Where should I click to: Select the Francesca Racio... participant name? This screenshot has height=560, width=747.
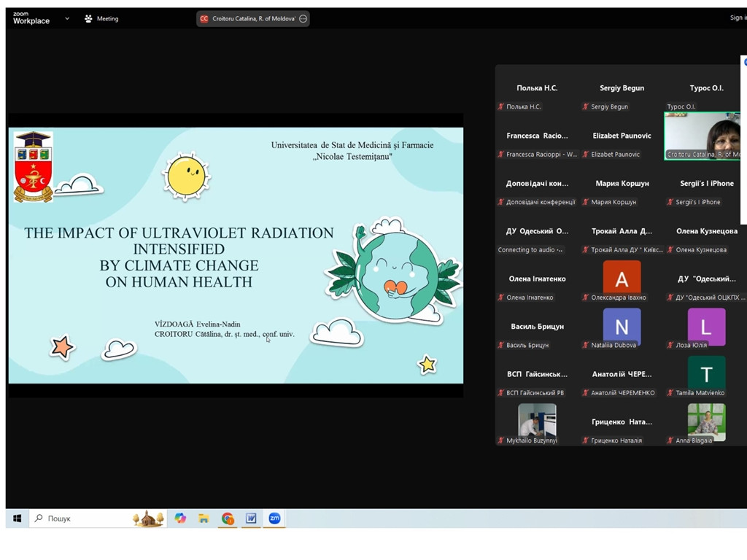(x=537, y=136)
